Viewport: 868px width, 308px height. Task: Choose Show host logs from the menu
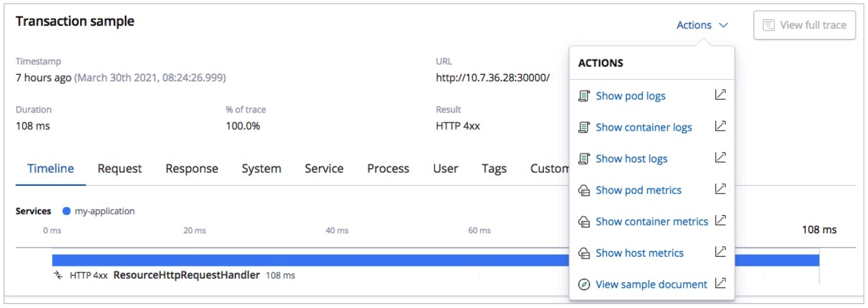[631, 159]
